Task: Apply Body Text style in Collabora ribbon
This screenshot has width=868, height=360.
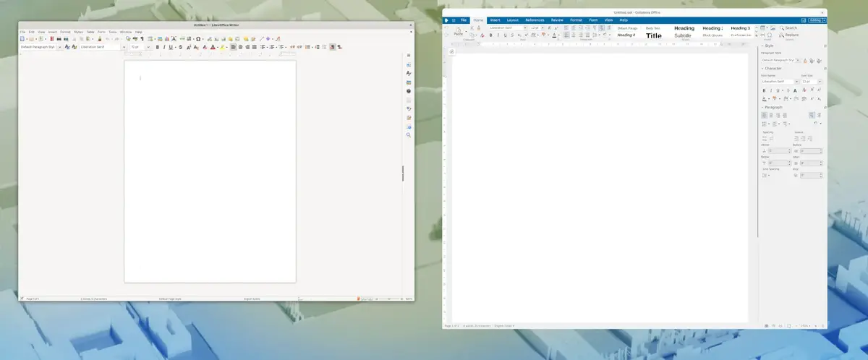Action: coord(653,28)
